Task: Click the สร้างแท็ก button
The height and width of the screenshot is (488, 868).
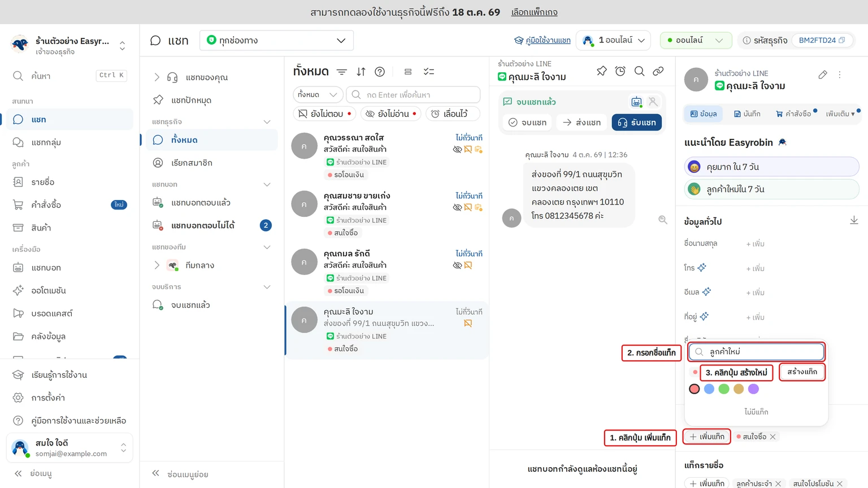Action: coord(802,372)
